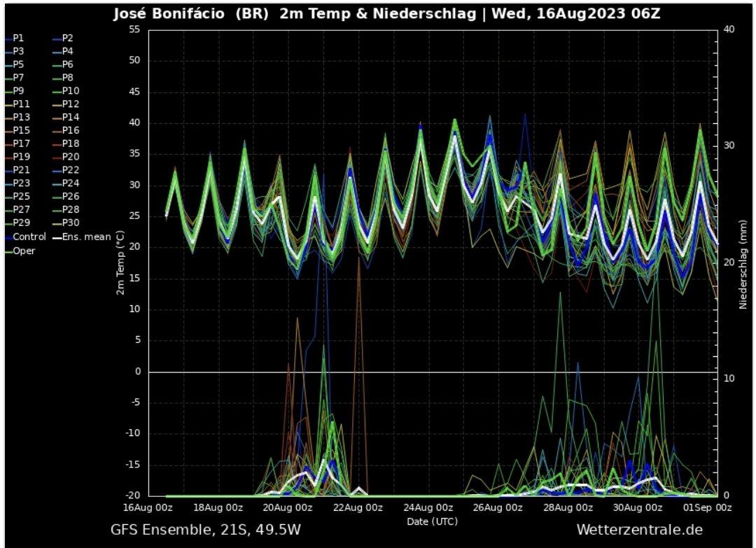The height and width of the screenshot is (548, 756).
Task: Pick the "24Aug 00z" date label
Action: coord(428,507)
